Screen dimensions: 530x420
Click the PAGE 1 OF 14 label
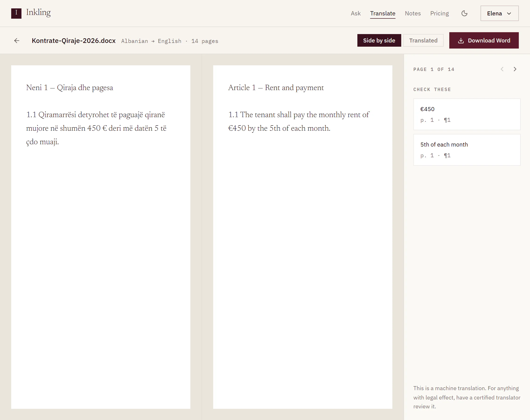pyautogui.click(x=434, y=69)
